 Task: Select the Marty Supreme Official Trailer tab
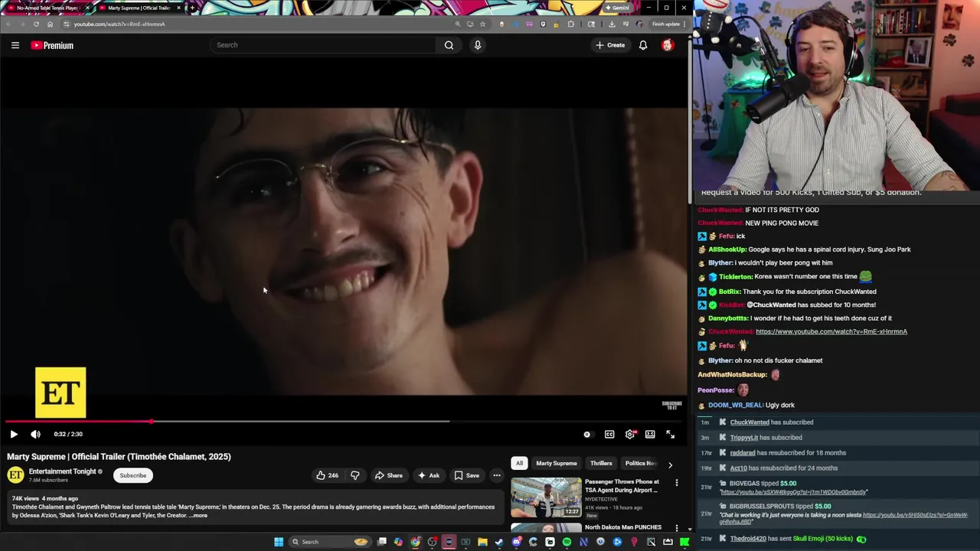(x=139, y=8)
